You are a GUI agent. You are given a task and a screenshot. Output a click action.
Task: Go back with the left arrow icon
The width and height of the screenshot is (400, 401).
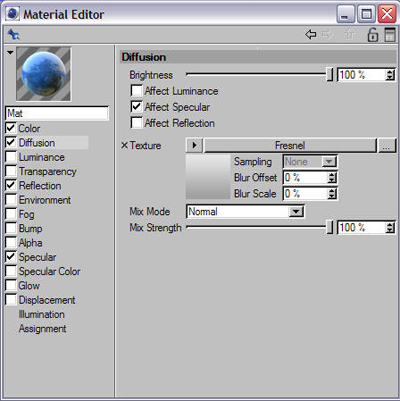[310, 34]
